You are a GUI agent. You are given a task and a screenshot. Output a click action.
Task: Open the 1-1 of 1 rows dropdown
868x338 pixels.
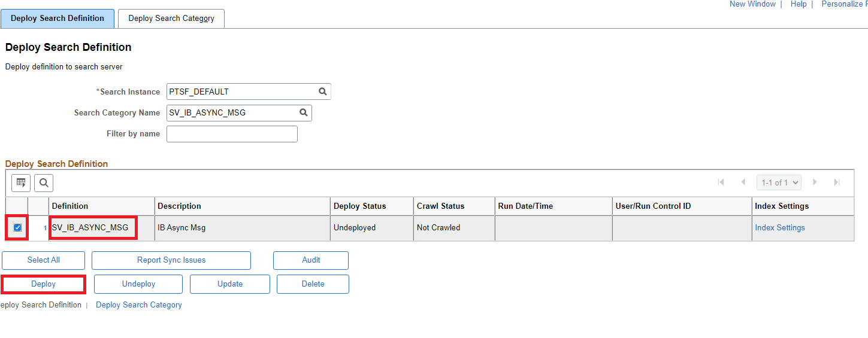click(779, 182)
